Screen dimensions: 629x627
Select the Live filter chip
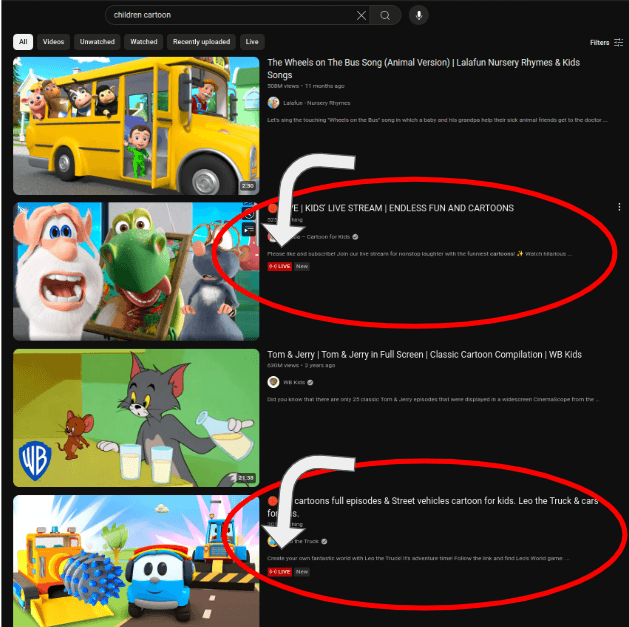click(252, 42)
